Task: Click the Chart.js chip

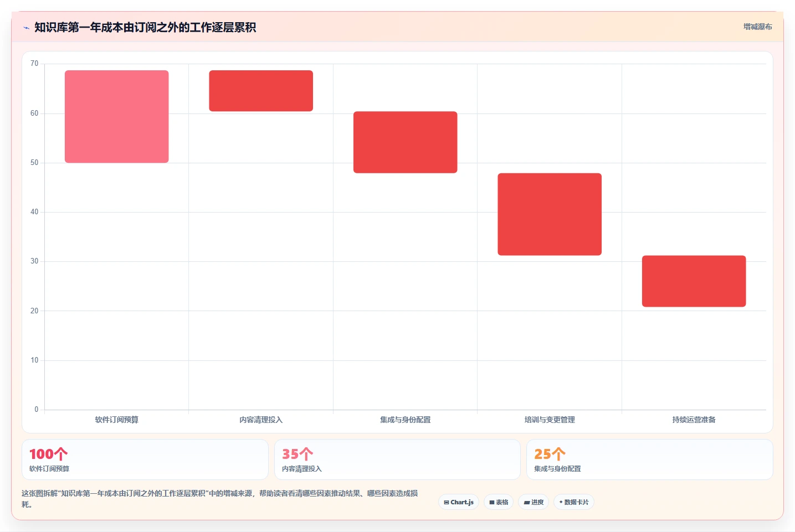Action: [x=459, y=502]
